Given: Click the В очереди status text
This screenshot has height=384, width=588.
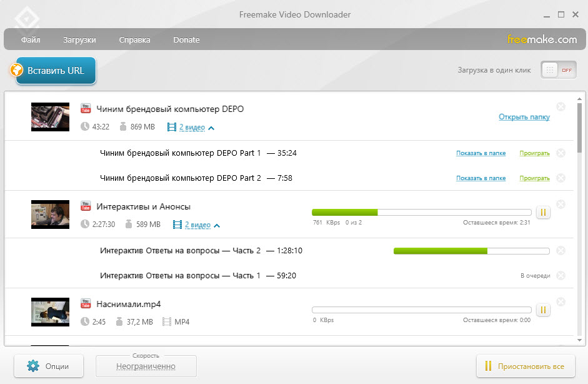Looking at the screenshot, I should pyautogui.click(x=535, y=276).
